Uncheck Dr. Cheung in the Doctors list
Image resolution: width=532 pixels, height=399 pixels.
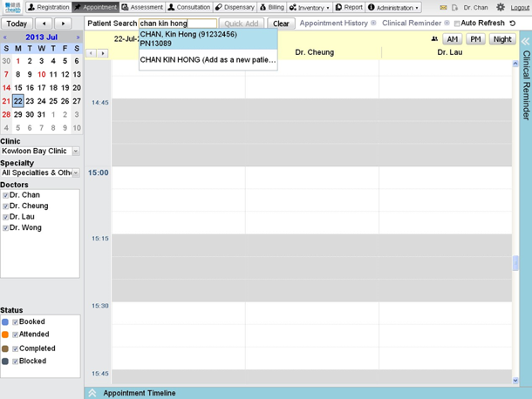pyautogui.click(x=6, y=206)
